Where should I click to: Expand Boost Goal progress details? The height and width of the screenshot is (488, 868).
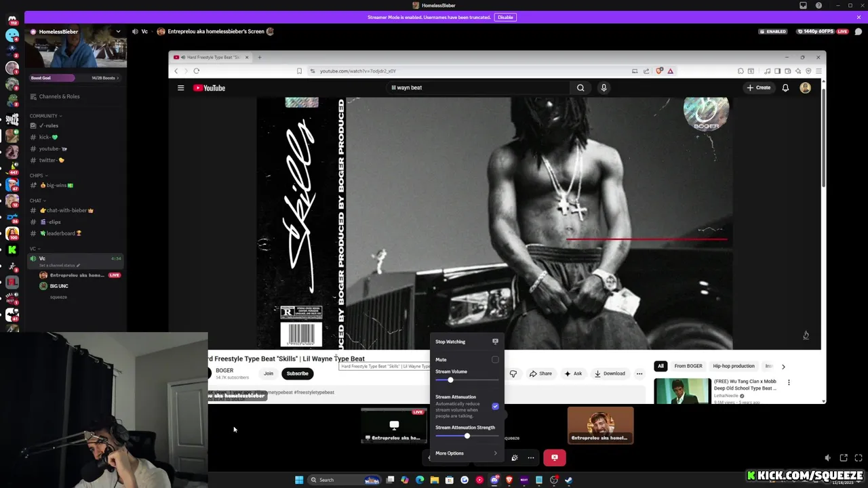coord(75,78)
